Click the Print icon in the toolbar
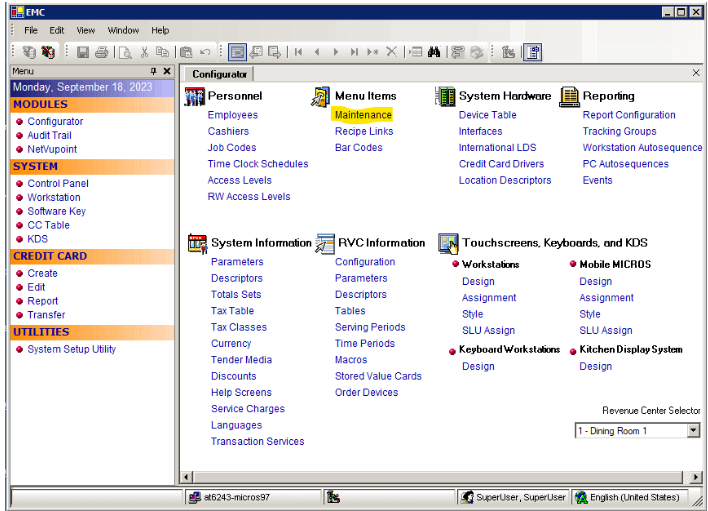 (101, 51)
